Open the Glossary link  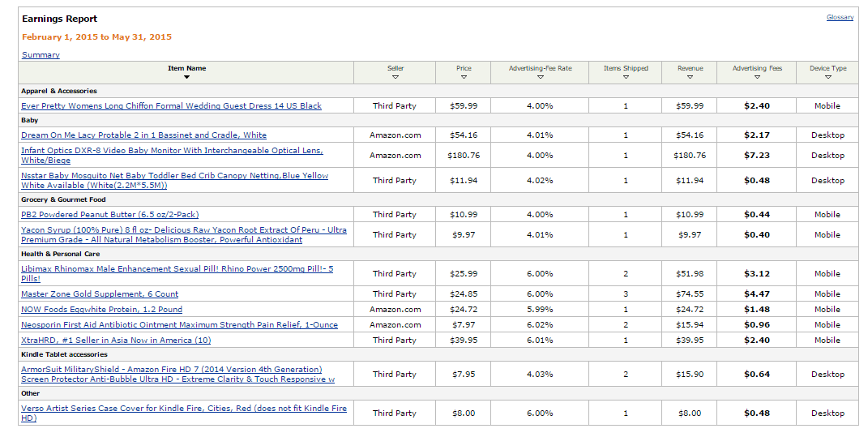click(840, 17)
